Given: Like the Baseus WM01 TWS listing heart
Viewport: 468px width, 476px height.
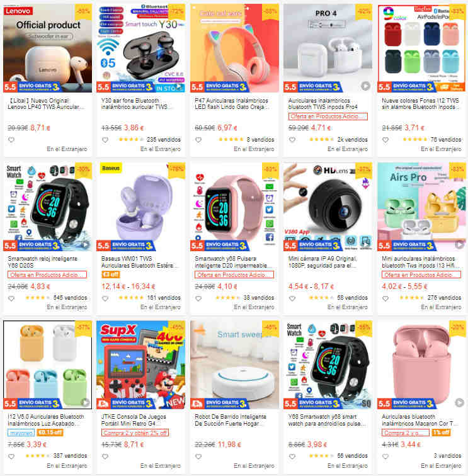Looking at the screenshot, I should [x=105, y=298].
